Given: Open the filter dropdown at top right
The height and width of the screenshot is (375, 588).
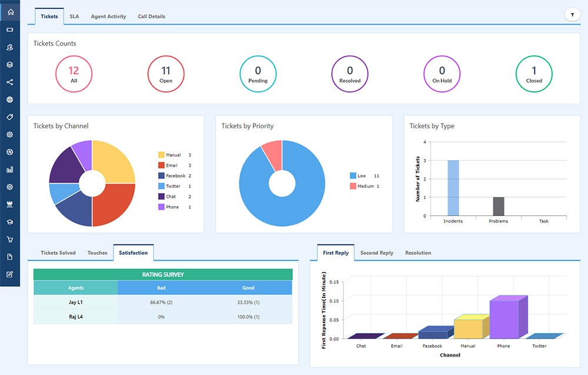Looking at the screenshot, I should (572, 15).
